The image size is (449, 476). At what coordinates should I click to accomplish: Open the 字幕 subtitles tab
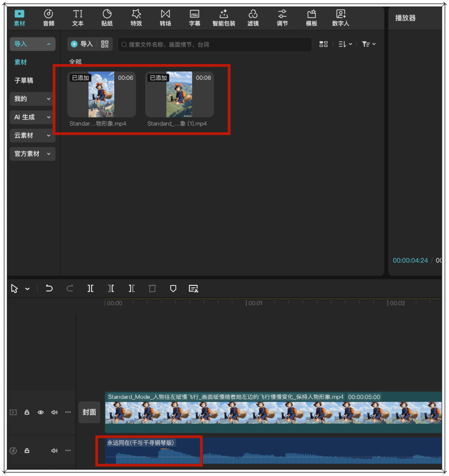pos(195,18)
